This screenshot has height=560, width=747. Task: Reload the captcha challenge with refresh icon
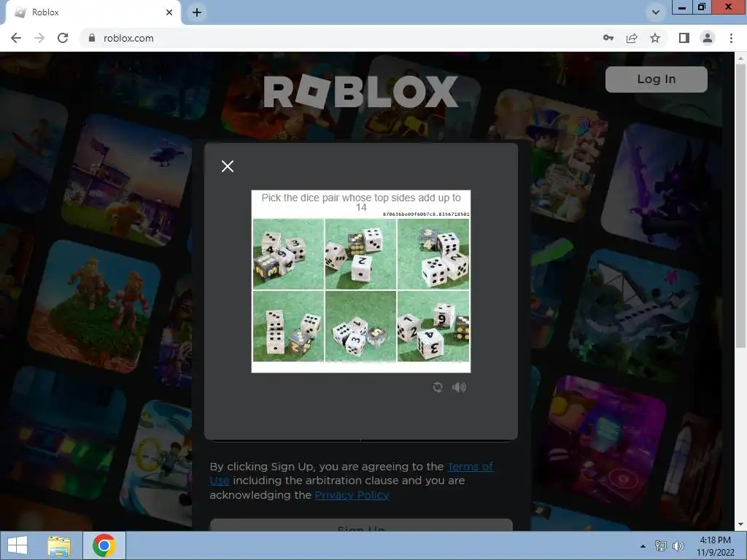click(438, 387)
